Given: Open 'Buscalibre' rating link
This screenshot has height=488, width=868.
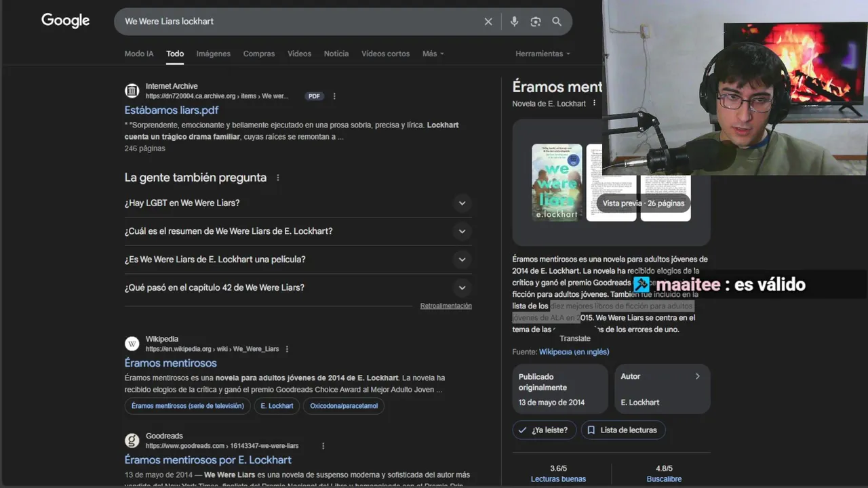Looking at the screenshot, I should pos(664,479).
